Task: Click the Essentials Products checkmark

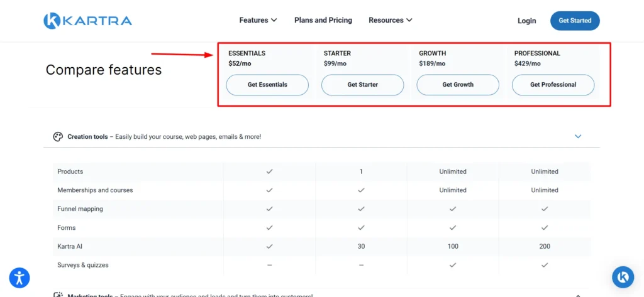Action: pos(269,171)
